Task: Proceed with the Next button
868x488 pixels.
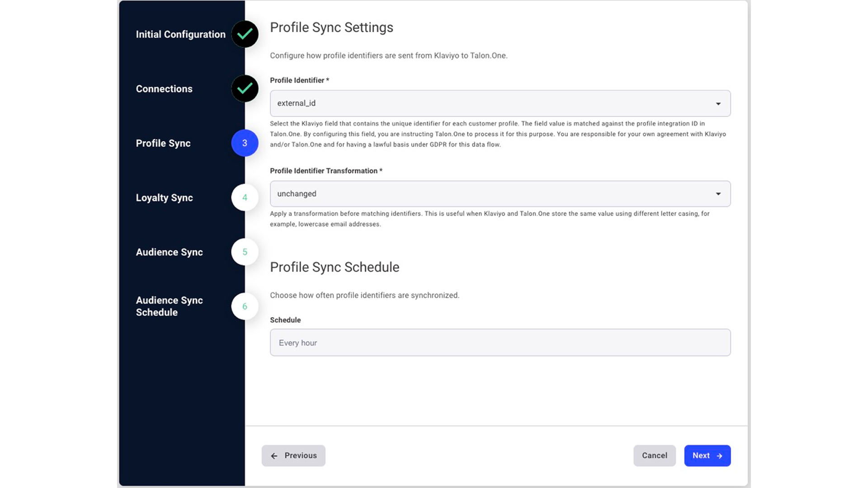Action: coord(707,455)
